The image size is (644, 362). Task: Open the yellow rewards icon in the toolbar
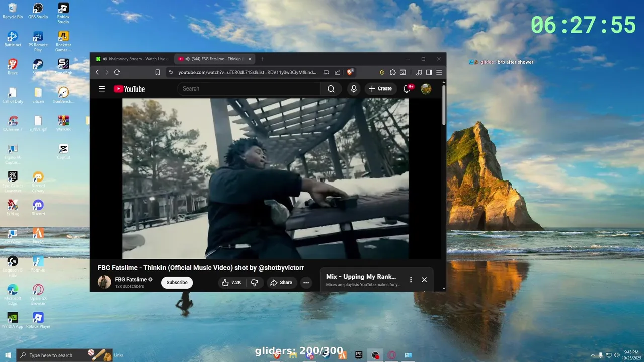[x=382, y=72]
